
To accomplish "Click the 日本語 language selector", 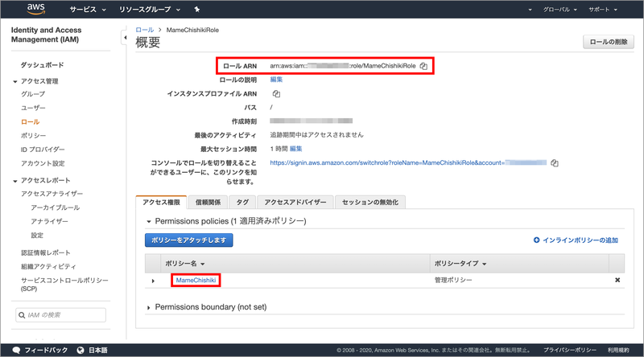I will click(x=98, y=350).
